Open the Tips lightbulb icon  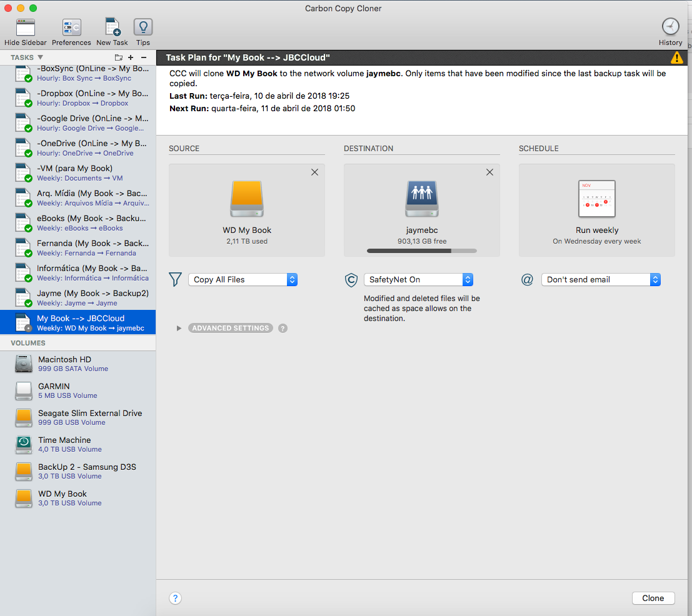(143, 28)
